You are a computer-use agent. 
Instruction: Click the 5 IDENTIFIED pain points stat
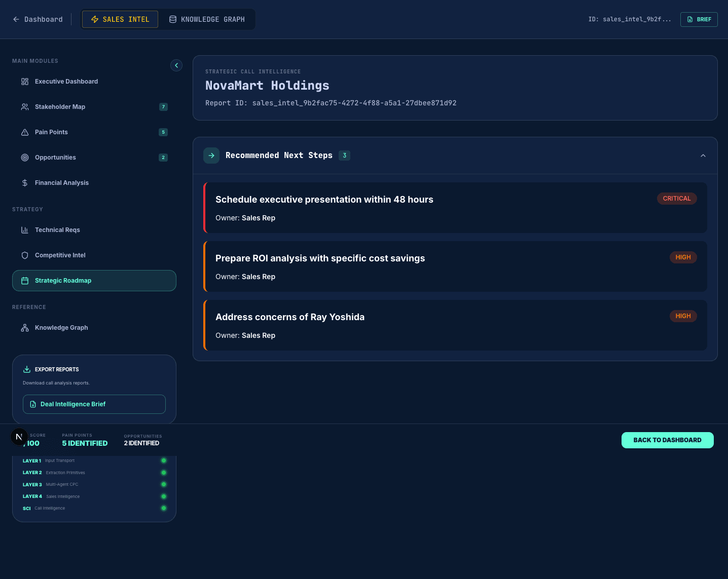click(x=85, y=443)
